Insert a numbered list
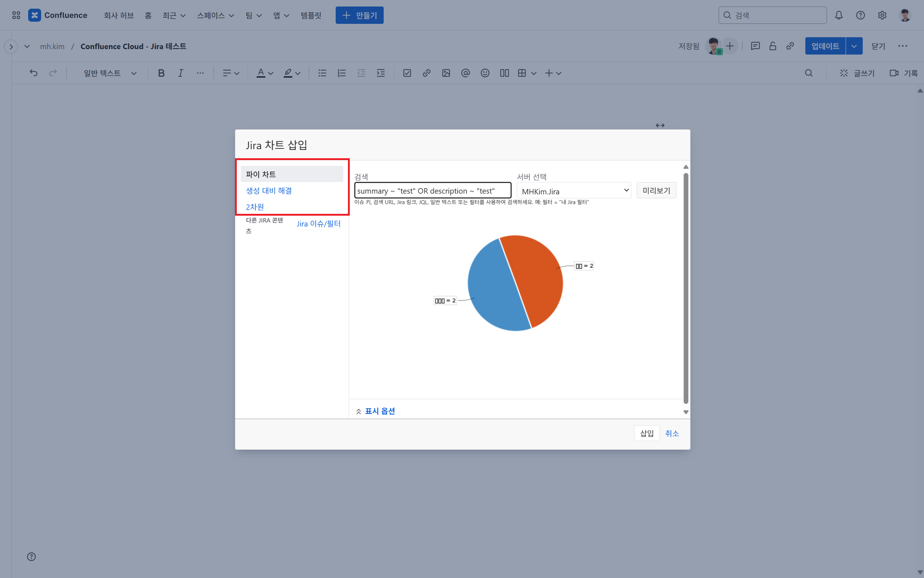The height and width of the screenshot is (578, 924). 342,73
